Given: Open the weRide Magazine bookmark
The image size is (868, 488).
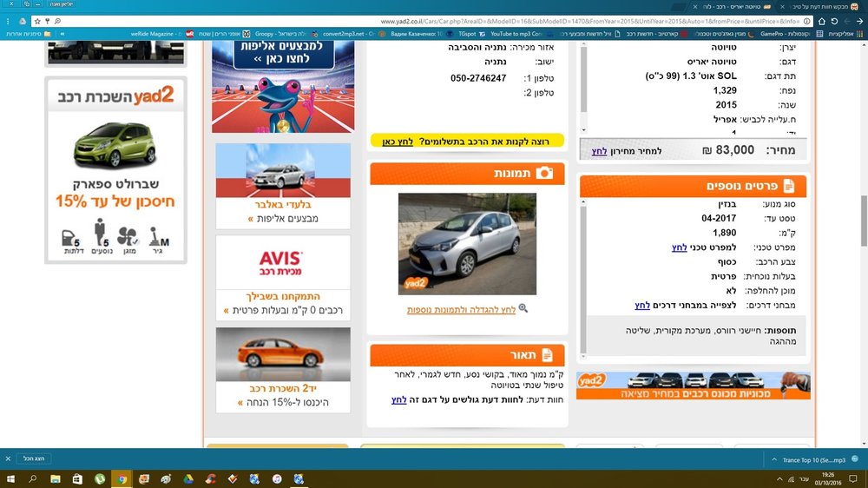Looking at the screenshot, I should (157, 34).
